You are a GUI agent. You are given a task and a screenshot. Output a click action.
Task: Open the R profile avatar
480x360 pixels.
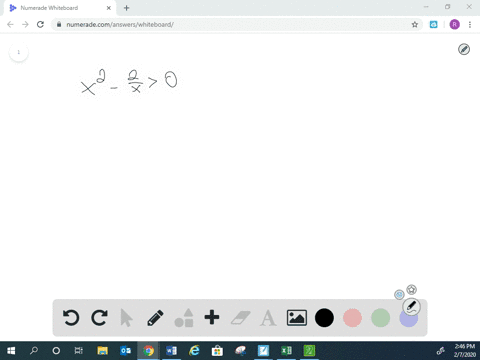click(455, 24)
